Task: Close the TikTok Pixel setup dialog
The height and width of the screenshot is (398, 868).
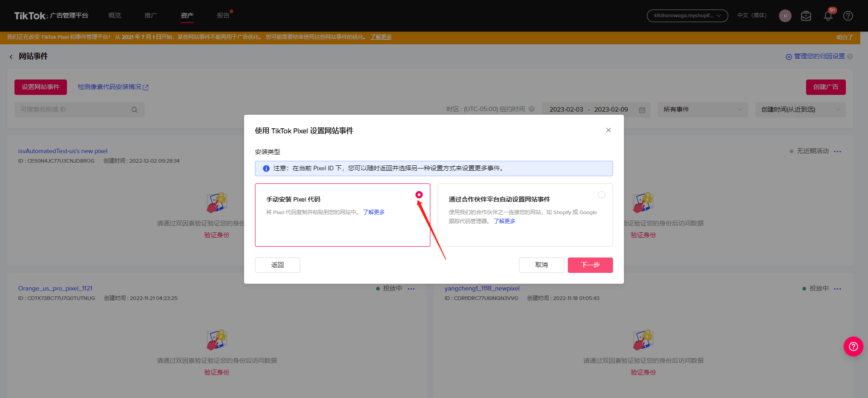Action: pyautogui.click(x=609, y=130)
